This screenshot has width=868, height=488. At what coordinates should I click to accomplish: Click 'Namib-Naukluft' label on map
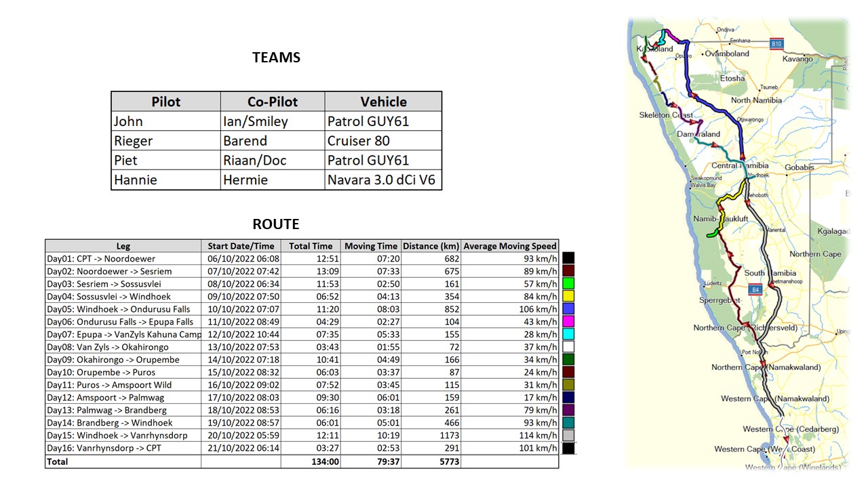(721, 219)
